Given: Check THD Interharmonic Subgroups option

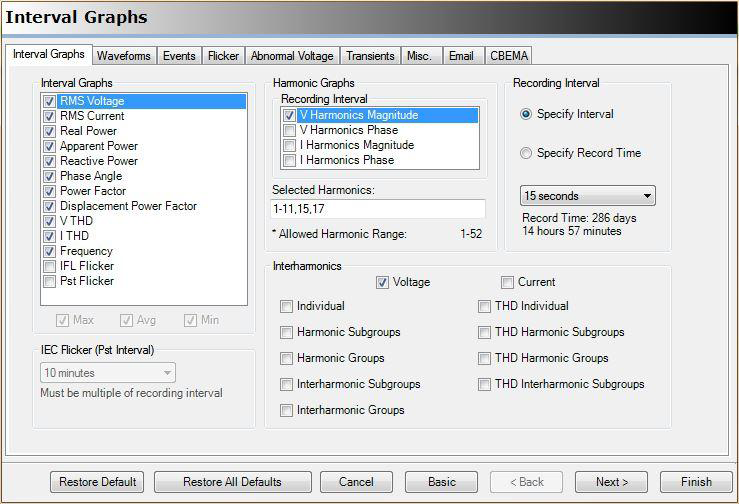Looking at the screenshot, I should tap(484, 384).
